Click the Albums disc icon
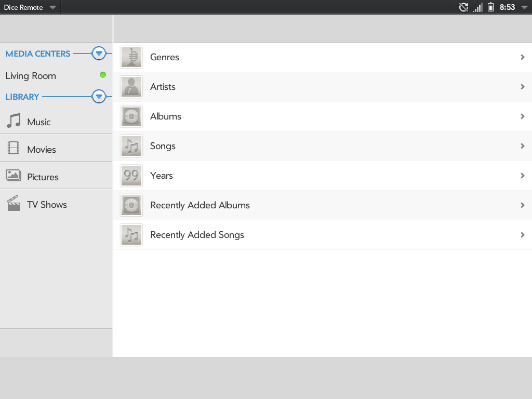This screenshot has height=399, width=532. point(131,116)
